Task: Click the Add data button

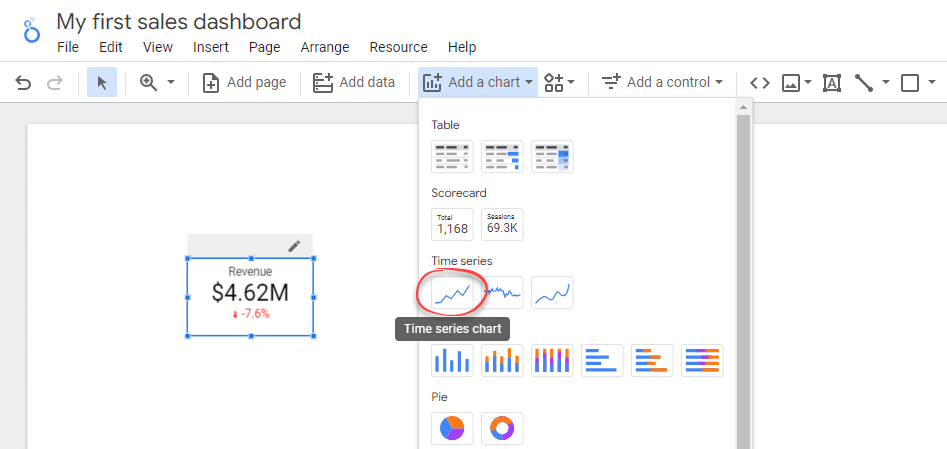Action: point(354,83)
